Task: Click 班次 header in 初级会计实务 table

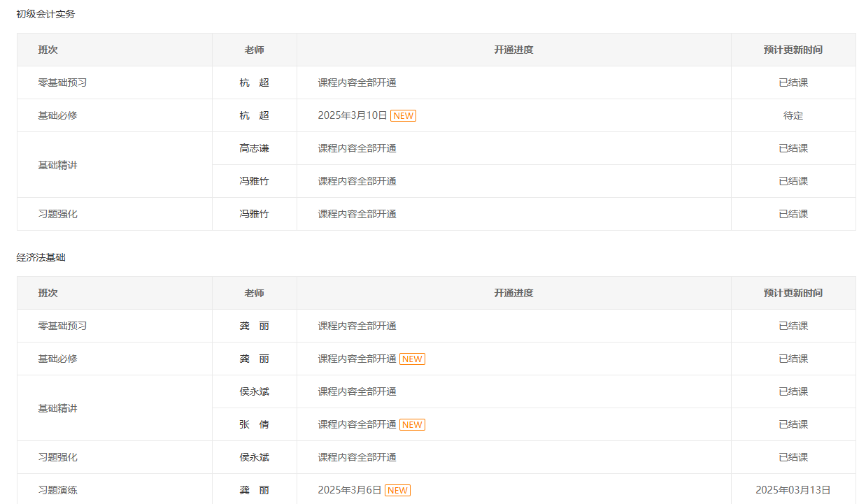Action: [48, 50]
